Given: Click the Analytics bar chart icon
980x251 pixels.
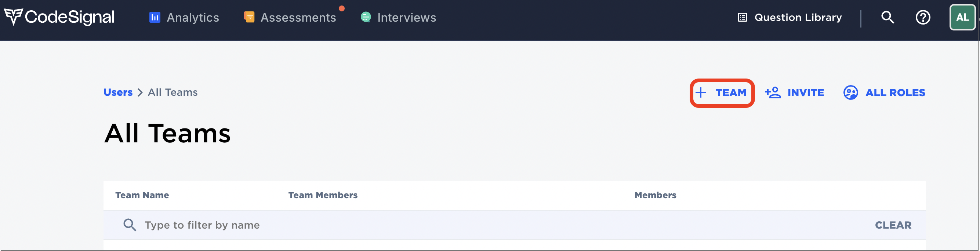Looking at the screenshot, I should click(x=155, y=18).
